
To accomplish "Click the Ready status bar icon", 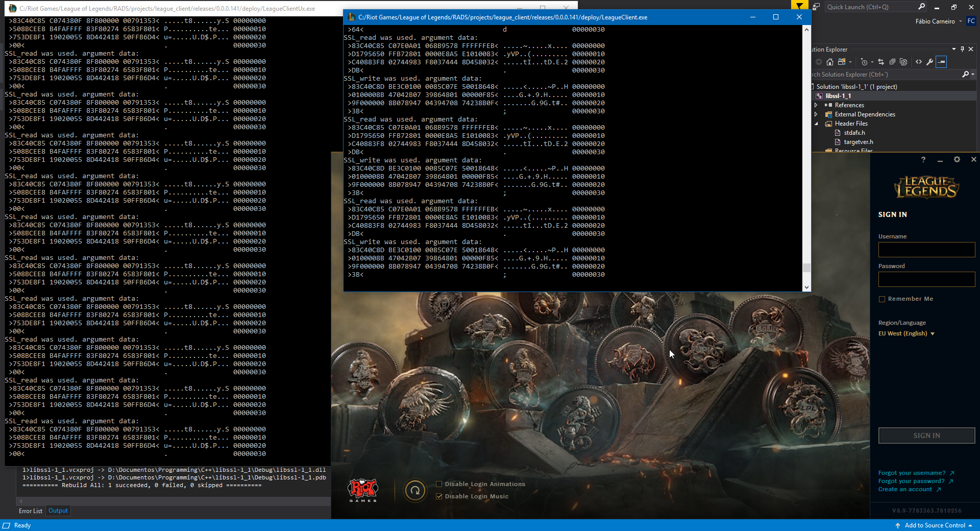I will 6,525.
